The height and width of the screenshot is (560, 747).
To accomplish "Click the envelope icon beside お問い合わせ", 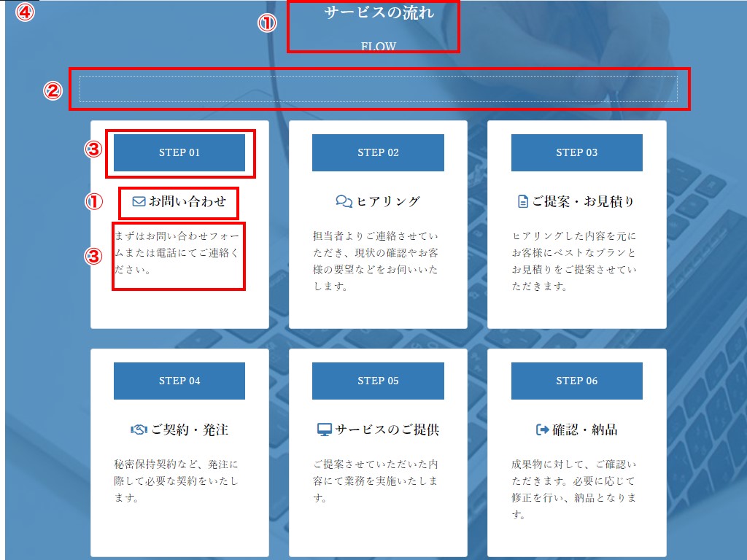I will point(139,202).
